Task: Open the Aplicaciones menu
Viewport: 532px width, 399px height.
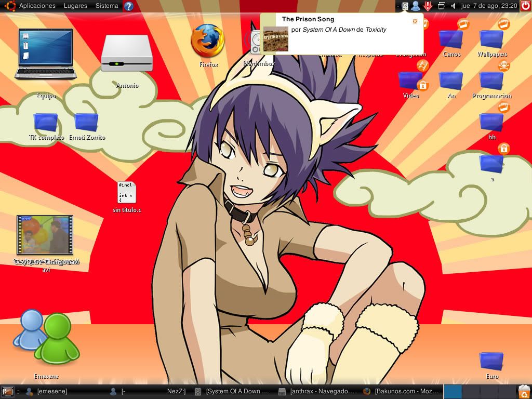Action: tap(37, 6)
